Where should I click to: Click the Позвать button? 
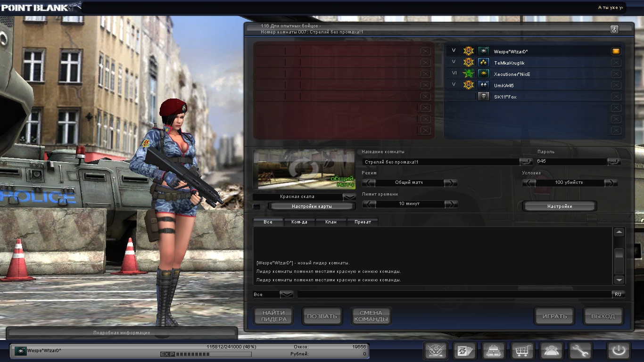322,316
